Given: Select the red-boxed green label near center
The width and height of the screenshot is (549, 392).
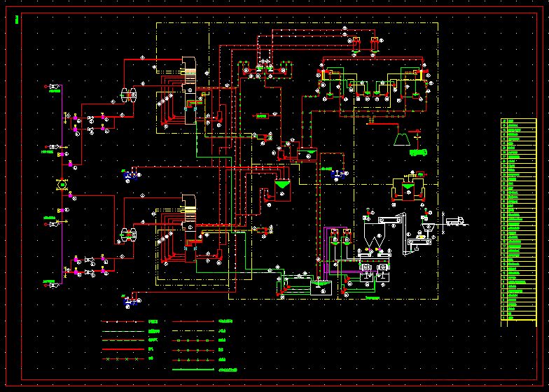Looking at the screenshot, I should coord(262,116).
